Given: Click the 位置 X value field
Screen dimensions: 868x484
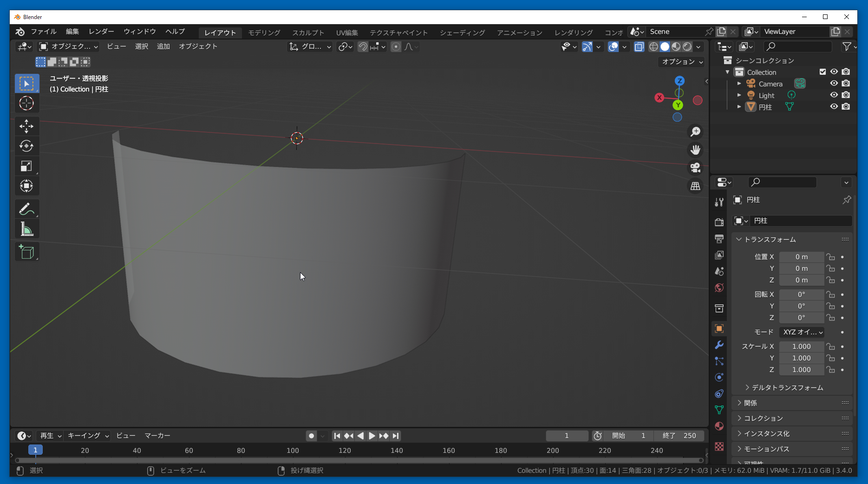Looking at the screenshot, I should (801, 257).
